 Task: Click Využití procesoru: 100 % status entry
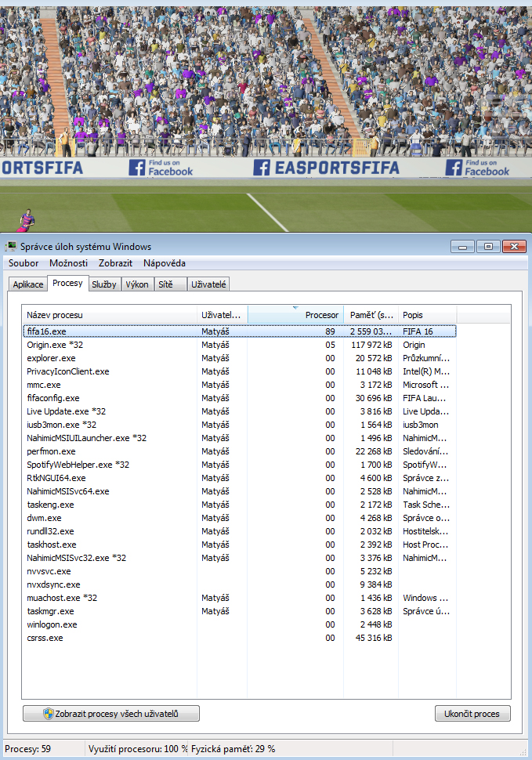[138, 749]
